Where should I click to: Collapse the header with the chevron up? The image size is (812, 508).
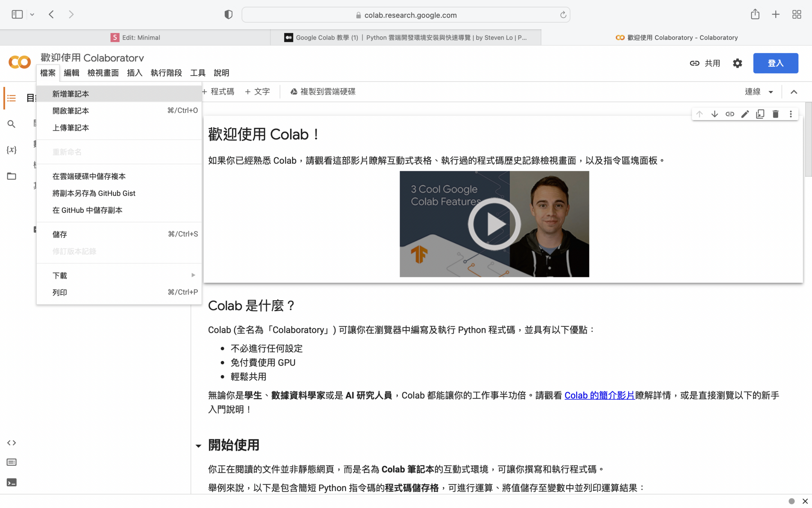pyautogui.click(x=794, y=92)
